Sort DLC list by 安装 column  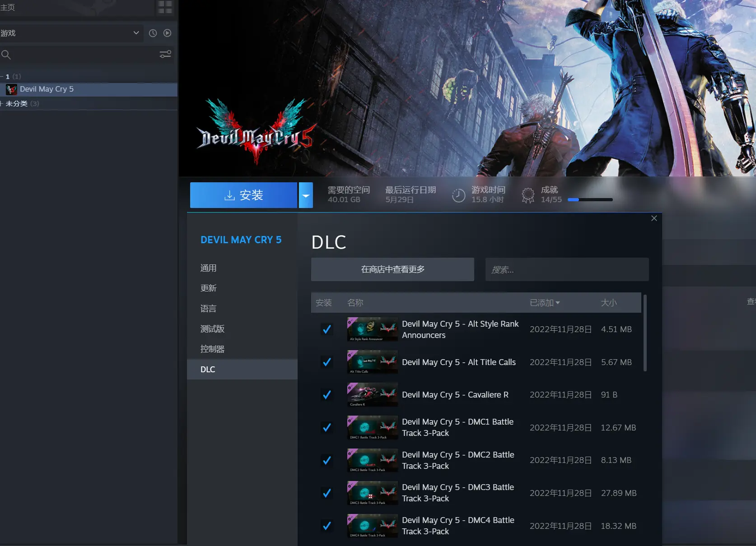tap(323, 303)
